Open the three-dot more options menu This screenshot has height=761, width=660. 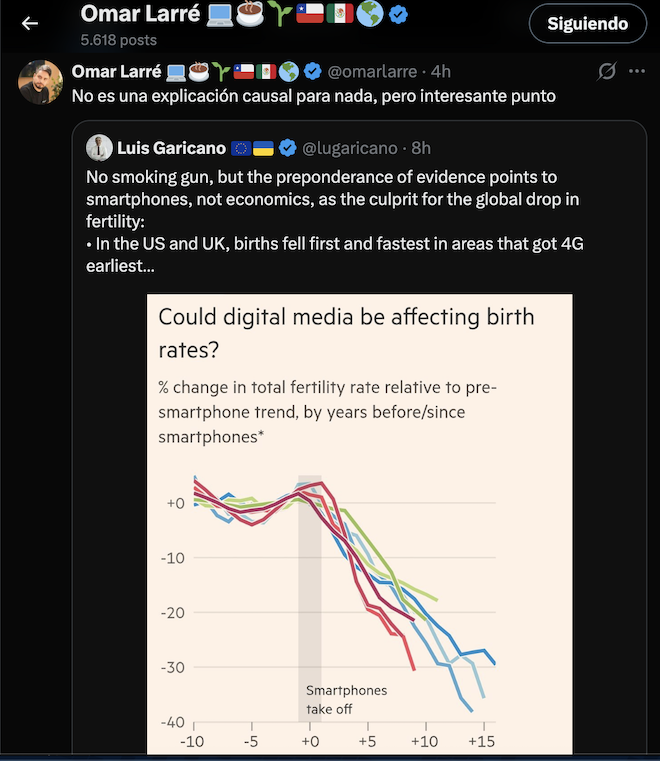[x=637, y=71]
